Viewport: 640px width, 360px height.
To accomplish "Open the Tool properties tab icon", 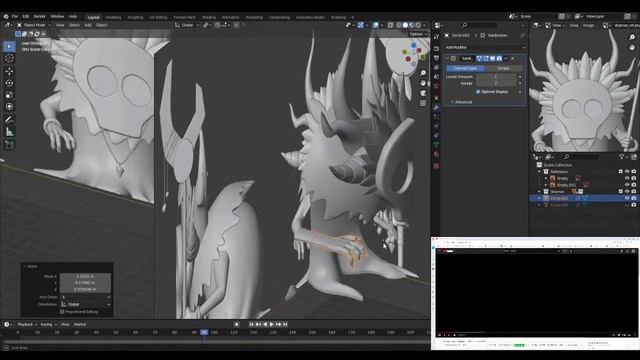I will 436,37.
